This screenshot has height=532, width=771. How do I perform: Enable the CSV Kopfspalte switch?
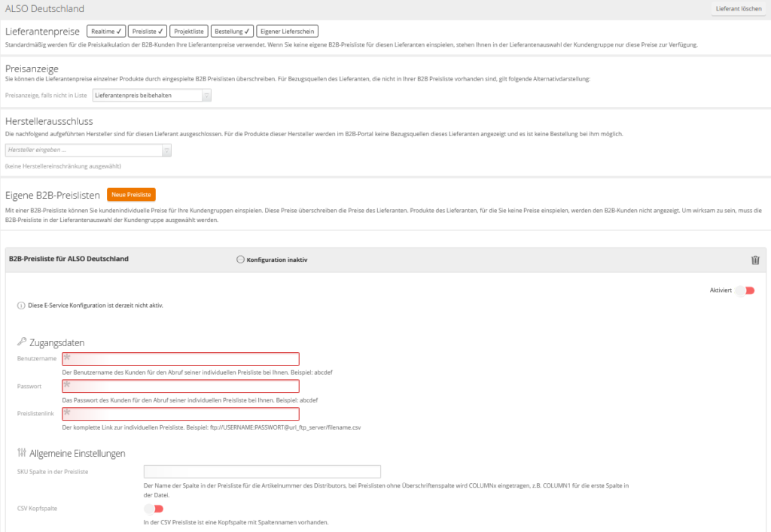coord(154,509)
